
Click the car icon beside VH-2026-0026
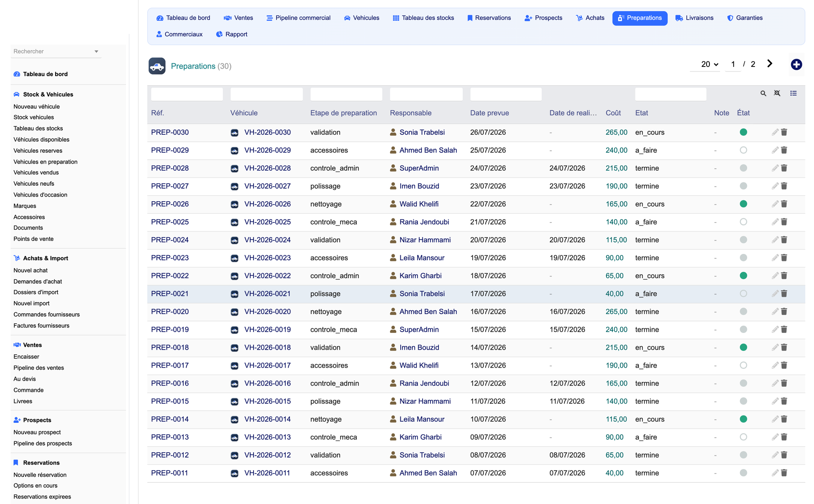[234, 204]
